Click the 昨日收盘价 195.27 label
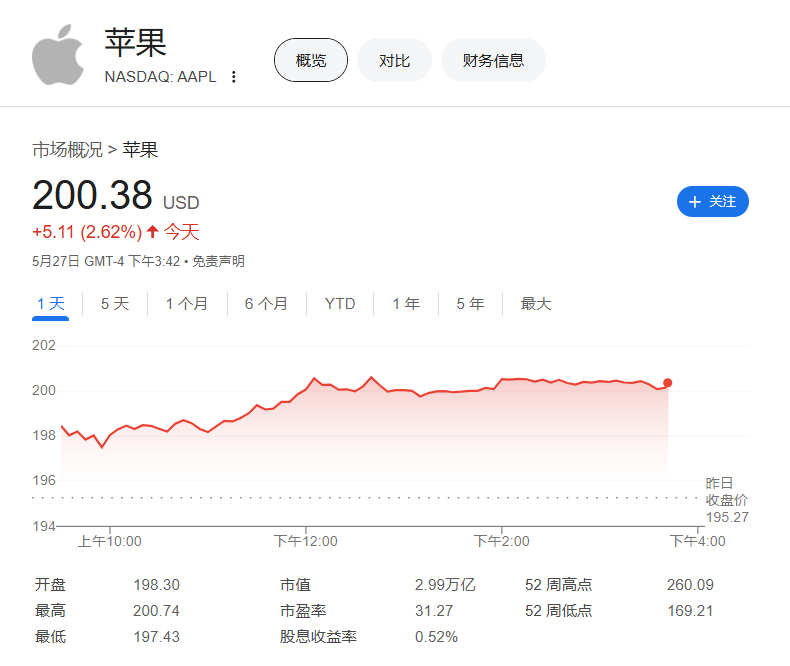790x666 pixels. 727,500
